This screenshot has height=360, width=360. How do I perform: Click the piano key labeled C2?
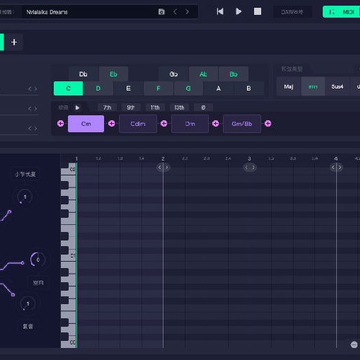[69, 169]
